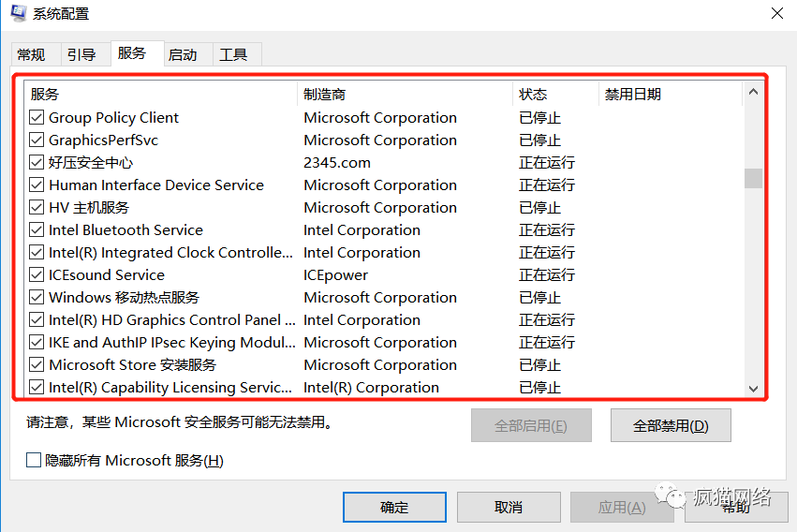Click Microsoft Corporation in GraphicsPerfSvc row
The image size is (797, 532).
[x=380, y=140]
